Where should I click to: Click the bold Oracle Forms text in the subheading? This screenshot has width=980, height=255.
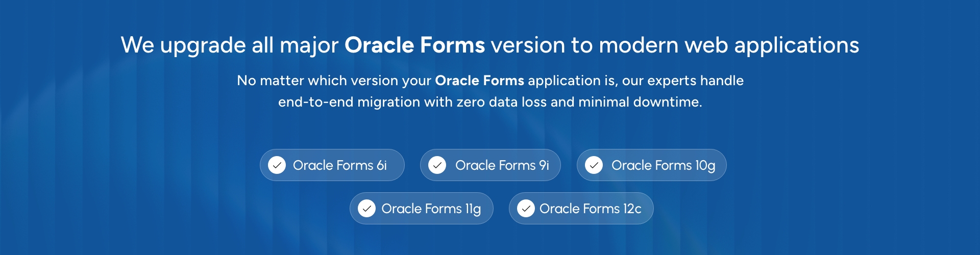pyautogui.click(x=479, y=81)
